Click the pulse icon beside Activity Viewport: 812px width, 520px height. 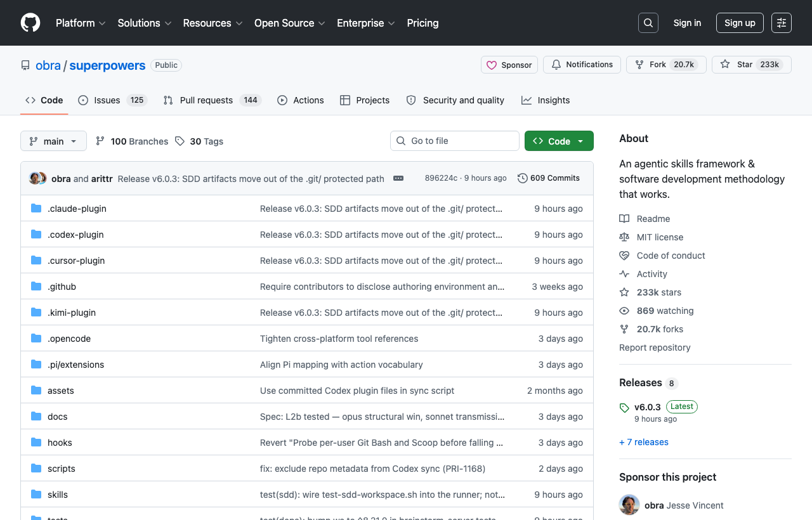[624, 274]
